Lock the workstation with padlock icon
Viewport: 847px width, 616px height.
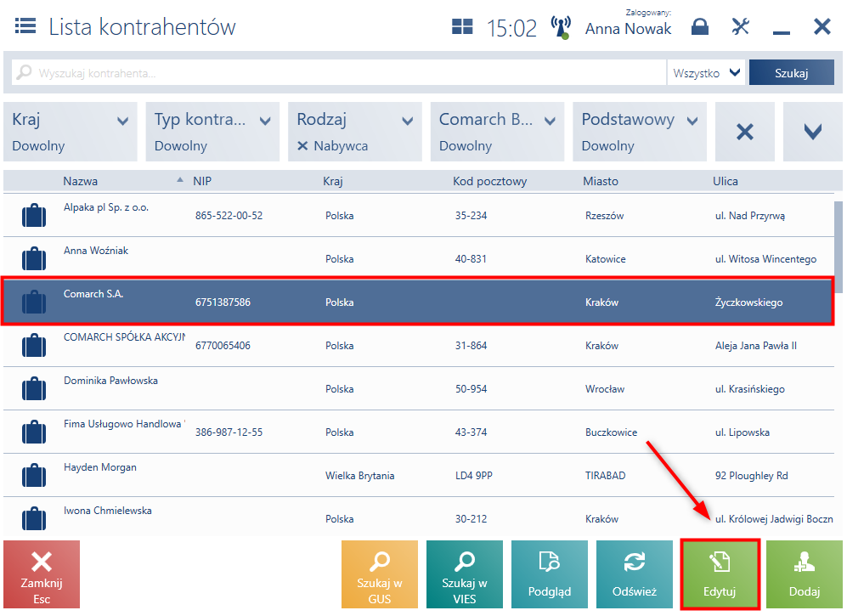pyautogui.click(x=699, y=26)
